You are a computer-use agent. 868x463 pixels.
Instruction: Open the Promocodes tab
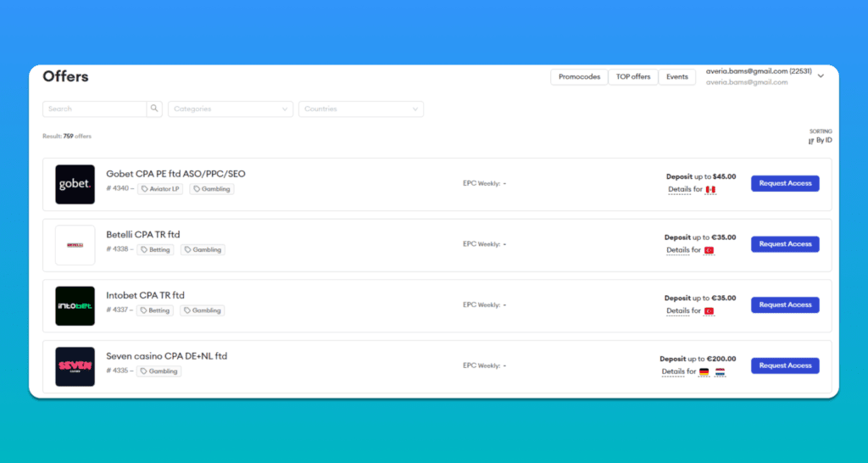click(x=579, y=77)
